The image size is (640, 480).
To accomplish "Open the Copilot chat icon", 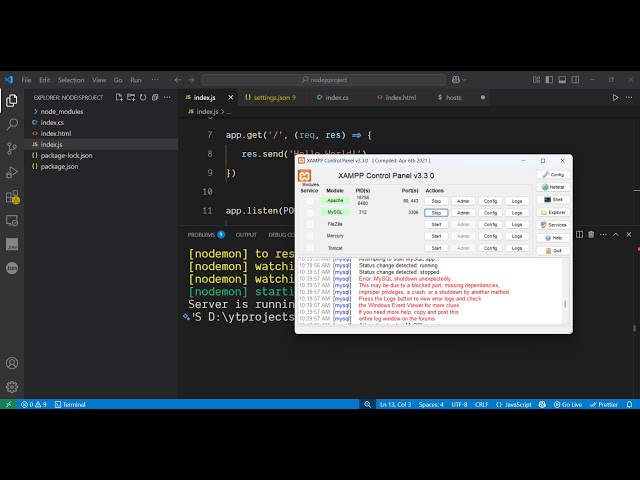I will [x=456, y=80].
